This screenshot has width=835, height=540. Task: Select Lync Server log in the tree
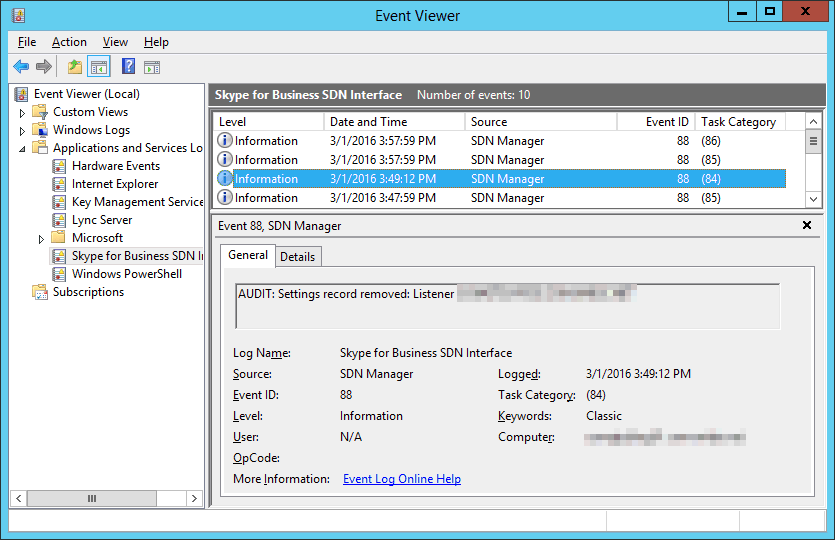point(102,220)
